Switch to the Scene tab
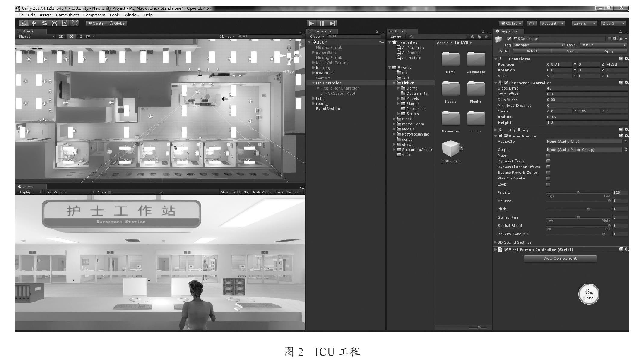644x362 pixels. 30,31
